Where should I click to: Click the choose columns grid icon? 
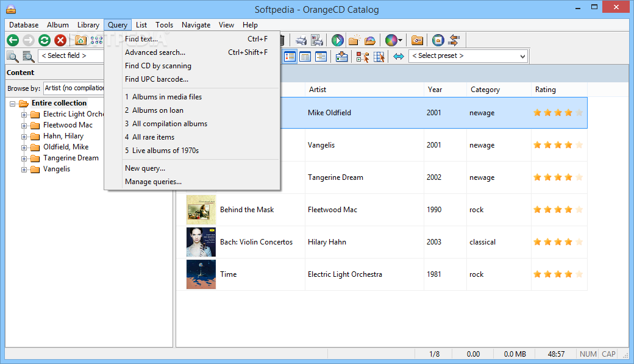(x=379, y=56)
